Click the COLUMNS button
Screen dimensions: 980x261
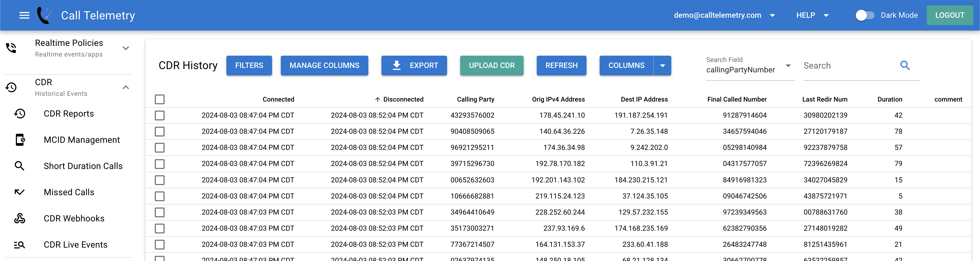[x=626, y=65]
